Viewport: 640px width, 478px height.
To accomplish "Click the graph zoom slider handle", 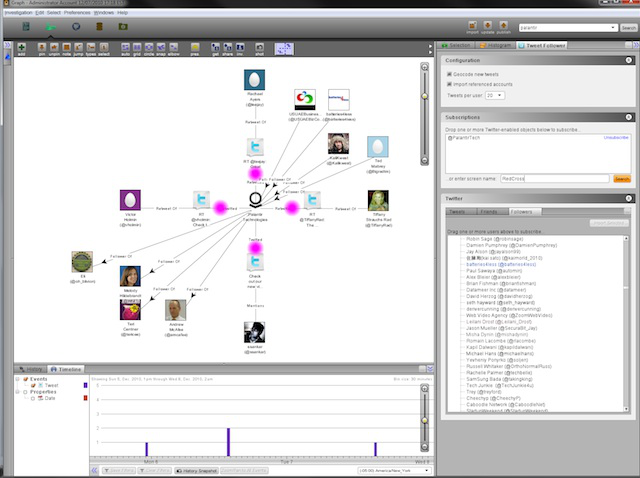I will click(424, 96).
